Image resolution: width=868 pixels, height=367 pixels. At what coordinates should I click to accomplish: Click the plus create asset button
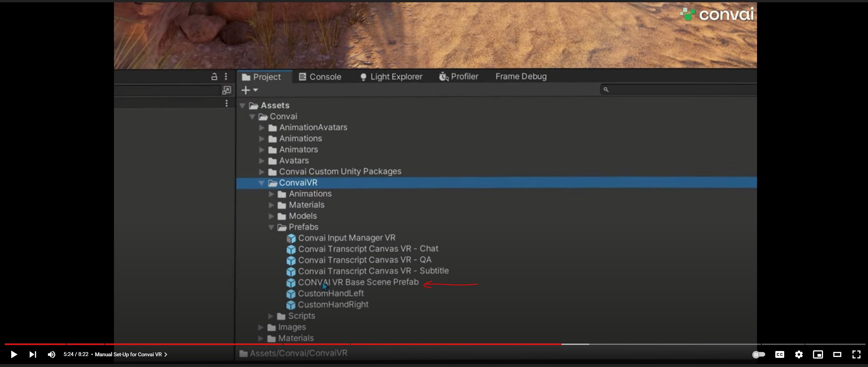(246, 90)
